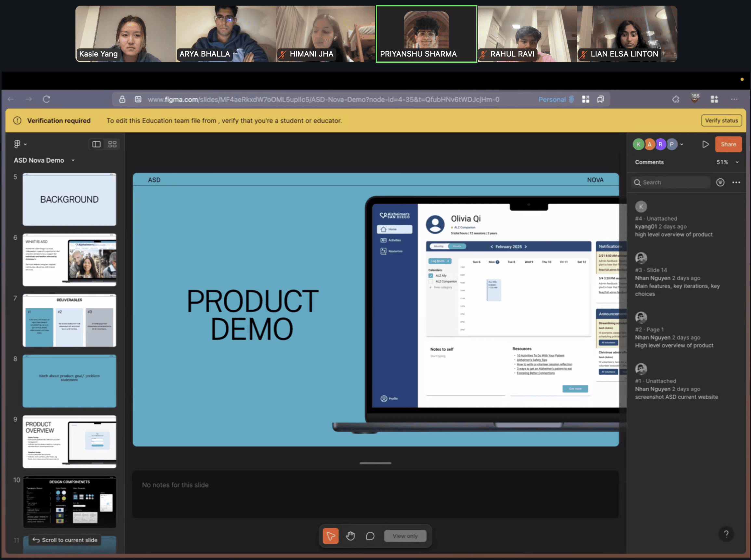
Task: Start presentation with the play icon
Action: click(x=705, y=144)
